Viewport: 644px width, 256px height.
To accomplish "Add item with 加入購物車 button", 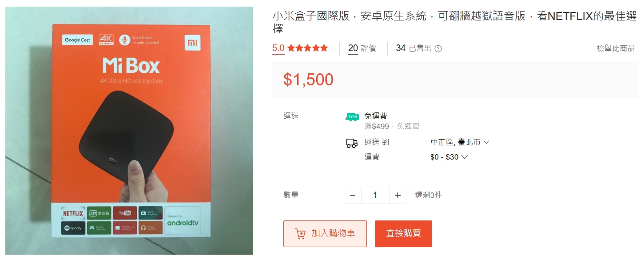I will (325, 234).
